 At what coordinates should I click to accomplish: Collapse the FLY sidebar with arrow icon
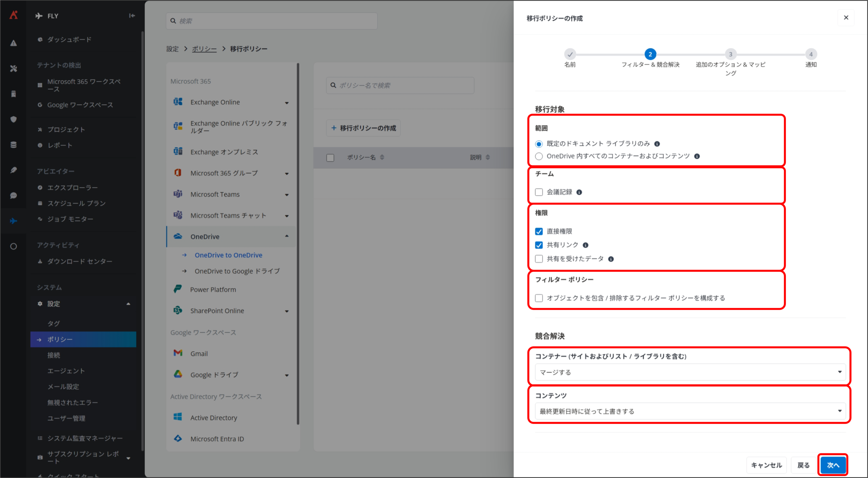tap(132, 16)
